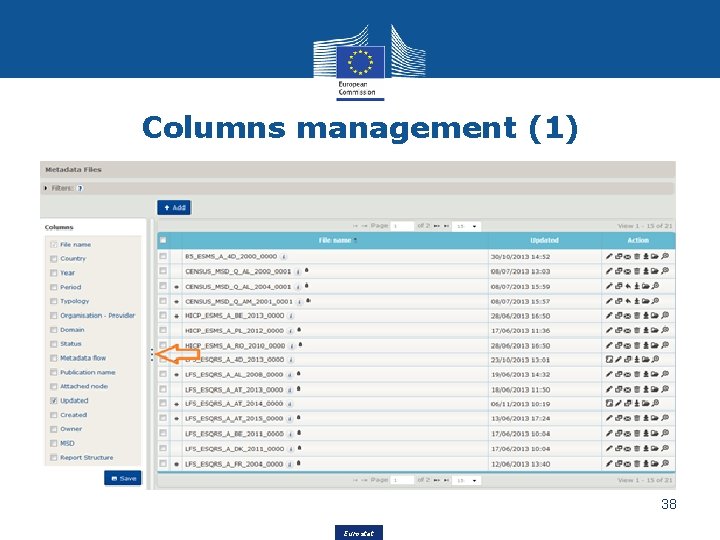Tick the Metadata flow column checkbox
This screenshot has width=720, height=540.
[x=53, y=358]
